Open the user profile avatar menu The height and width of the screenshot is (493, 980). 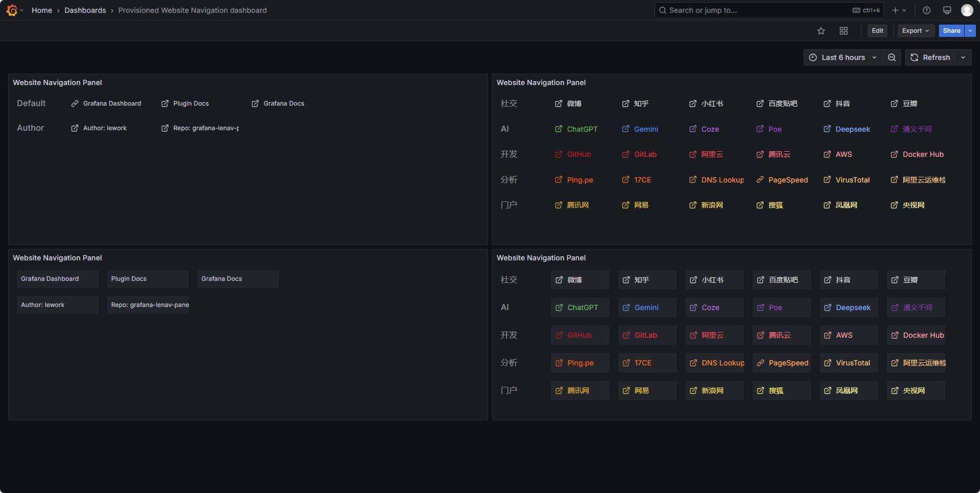click(967, 10)
